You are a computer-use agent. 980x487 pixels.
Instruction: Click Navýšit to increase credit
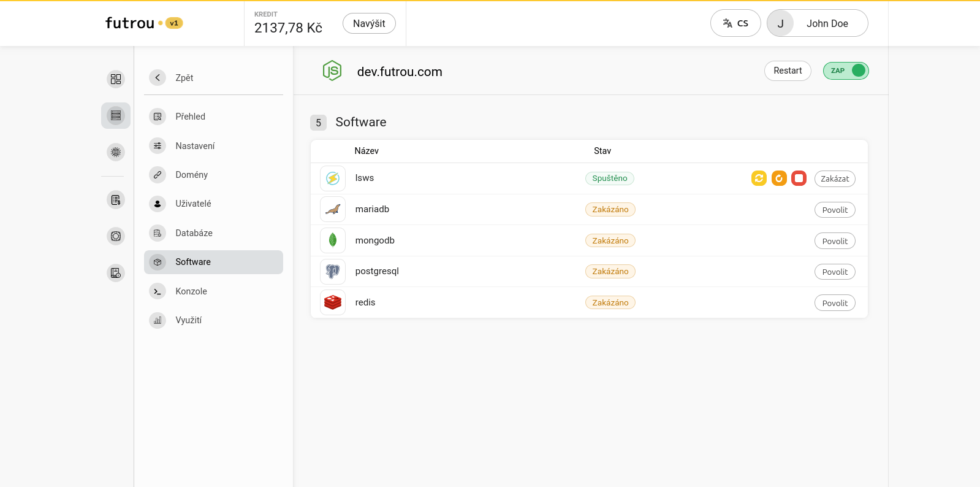pos(369,23)
